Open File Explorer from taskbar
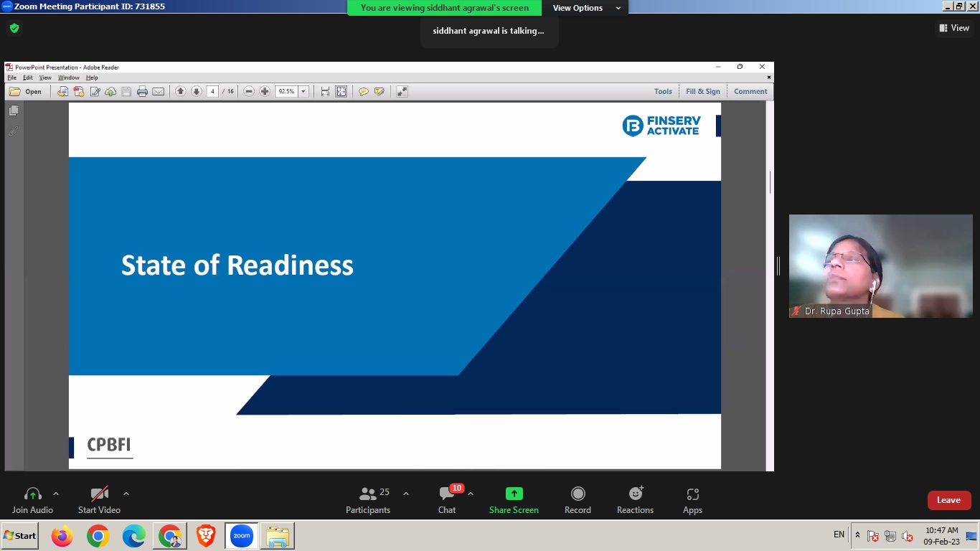This screenshot has width=980, height=551. pyautogui.click(x=278, y=536)
